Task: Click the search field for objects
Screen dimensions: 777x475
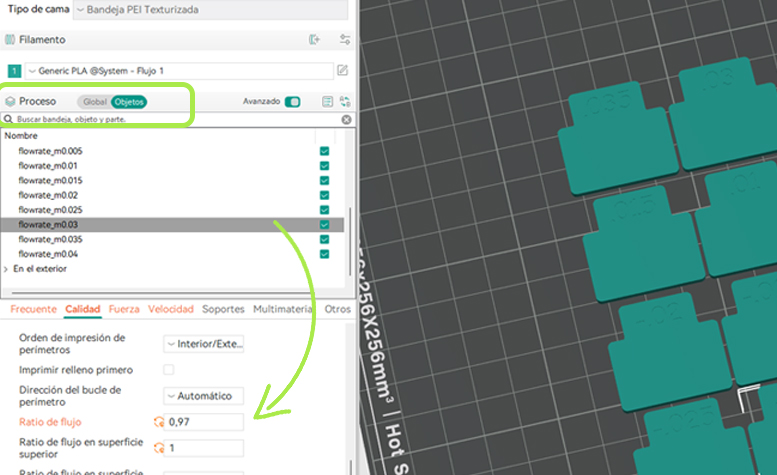Action: tap(177, 119)
